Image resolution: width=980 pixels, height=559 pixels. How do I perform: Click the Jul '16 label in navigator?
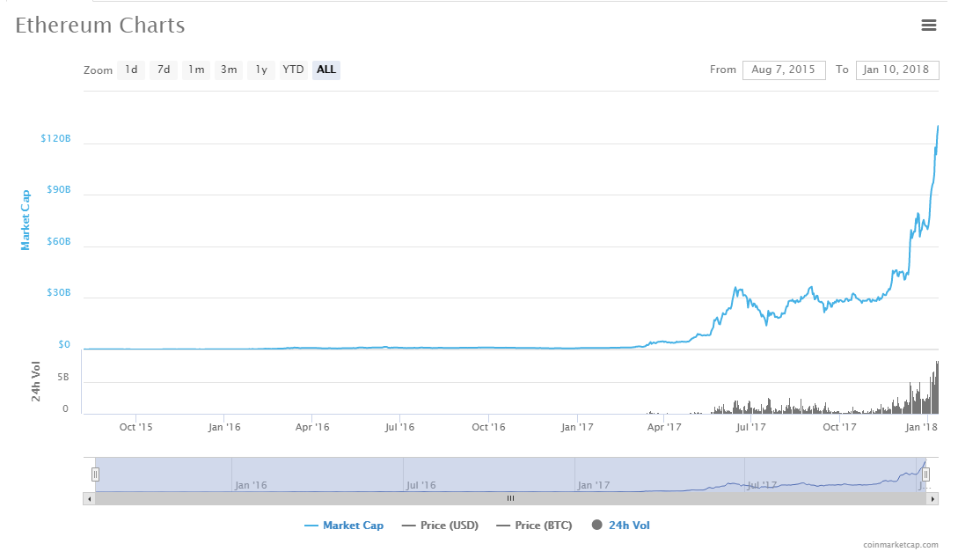(421, 485)
